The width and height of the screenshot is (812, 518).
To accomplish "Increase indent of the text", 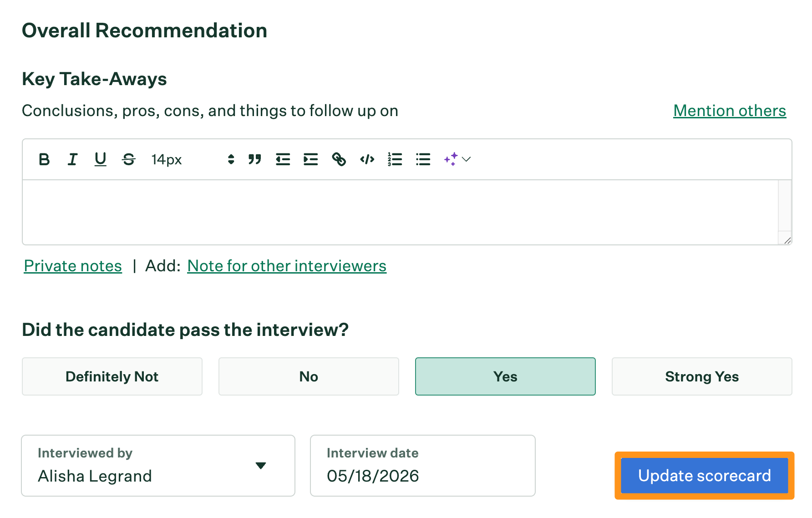I will [311, 159].
